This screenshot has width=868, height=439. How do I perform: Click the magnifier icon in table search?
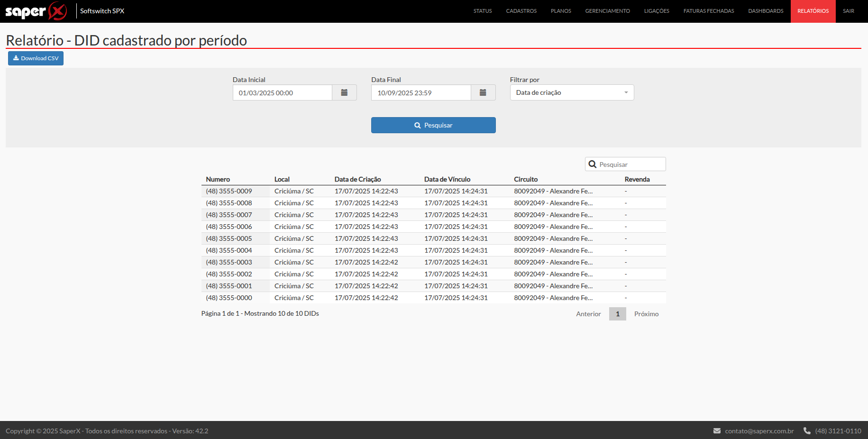tap(592, 165)
